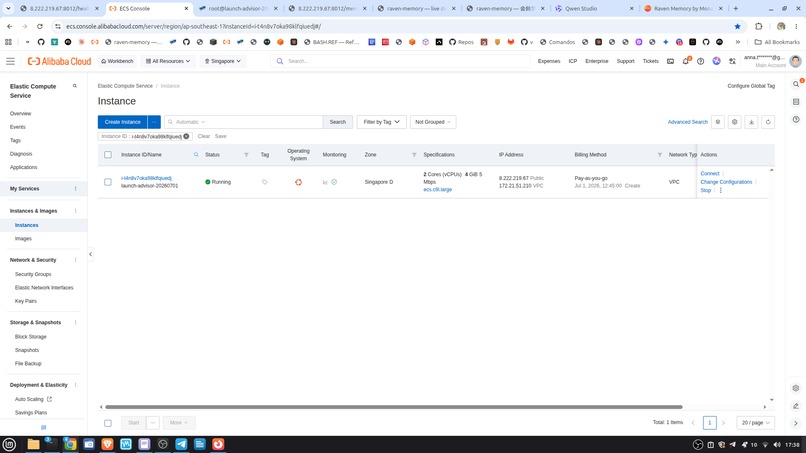Click the filter icon in Zone column header

414,155
